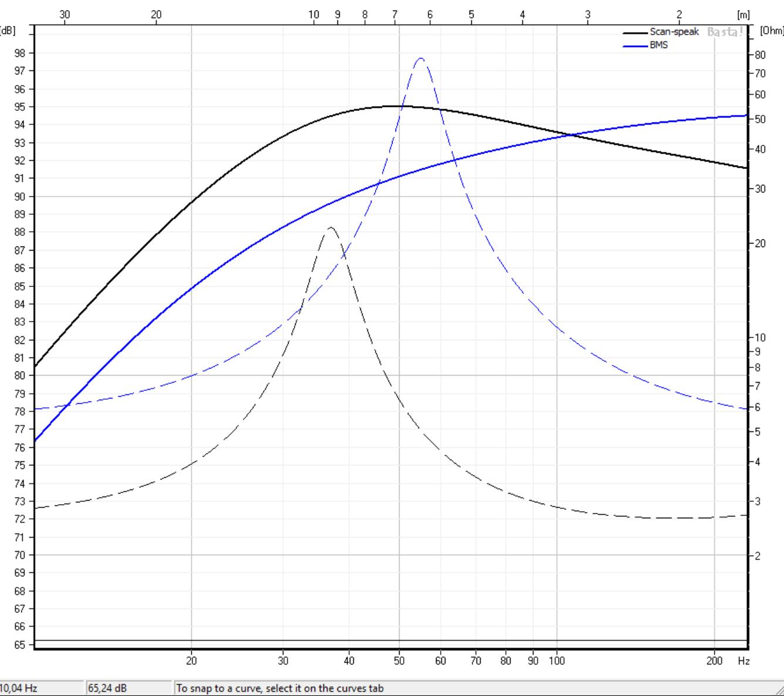Image resolution: width=784 pixels, height=696 pixels.
Task: Click the peak of blue dashed impedance curve
Action: [421, 59]
